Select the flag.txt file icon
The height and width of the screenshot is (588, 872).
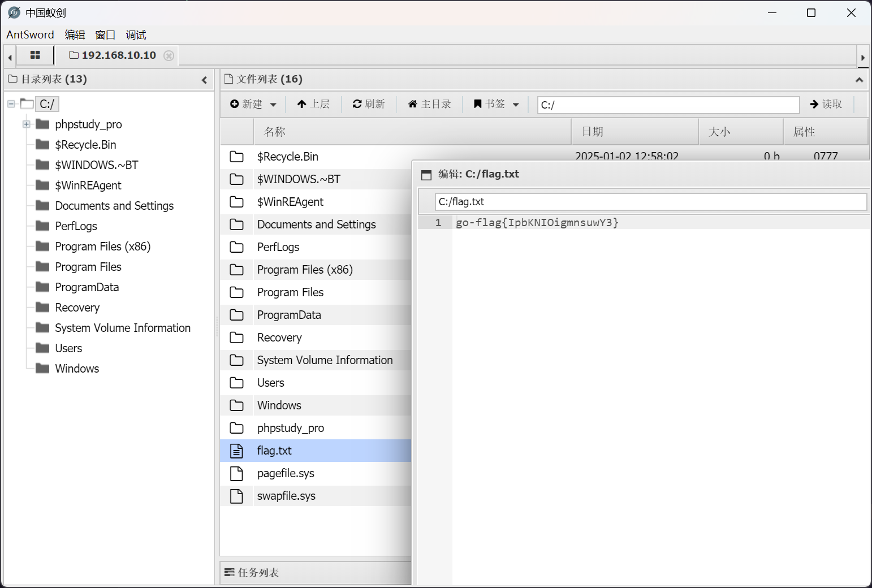[x=236, y=451]
